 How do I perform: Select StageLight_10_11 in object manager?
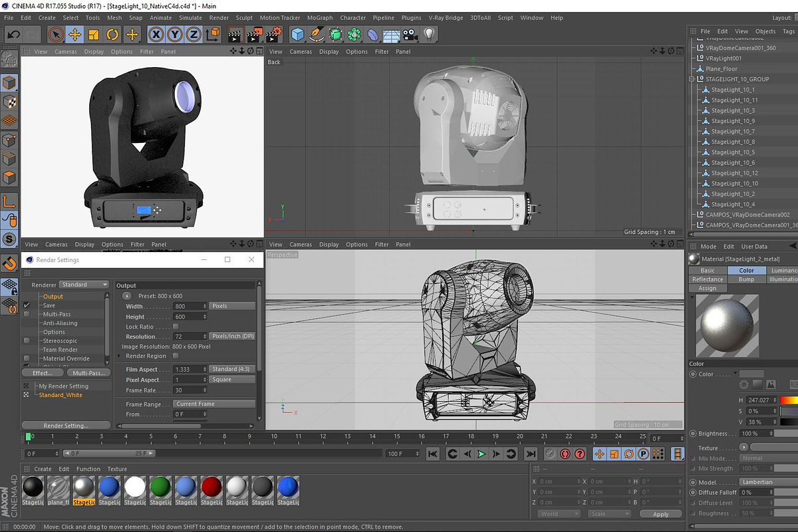click(734, 100)
